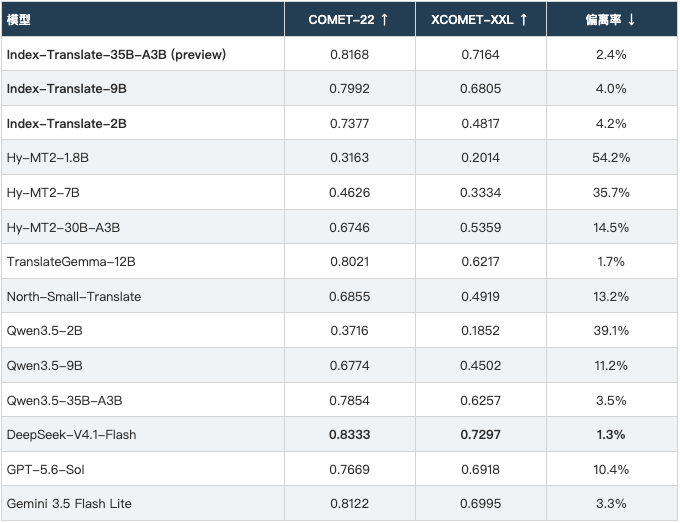Click COMET-22 value 0.3716
This screenshot has height=523, width=680.
[x=350, y=330]
